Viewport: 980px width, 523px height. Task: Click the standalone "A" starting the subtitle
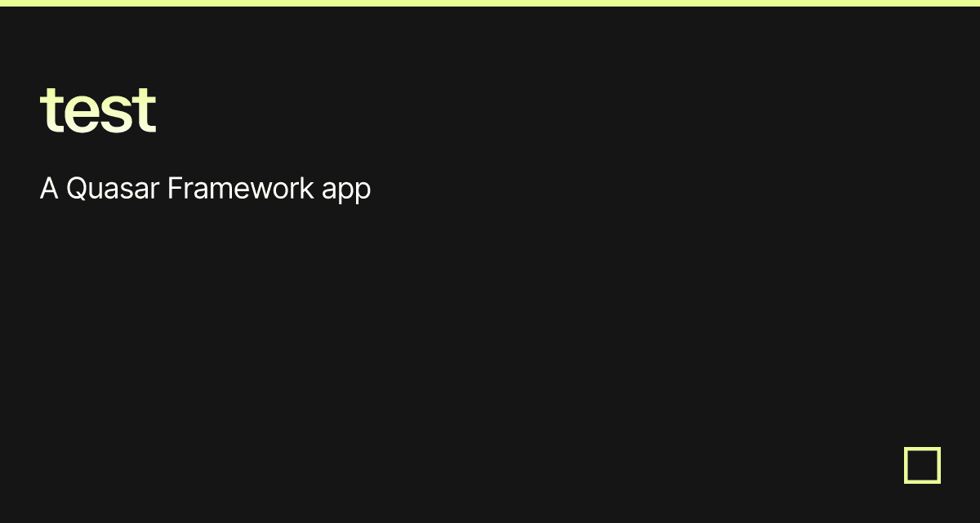pos(49,189)
